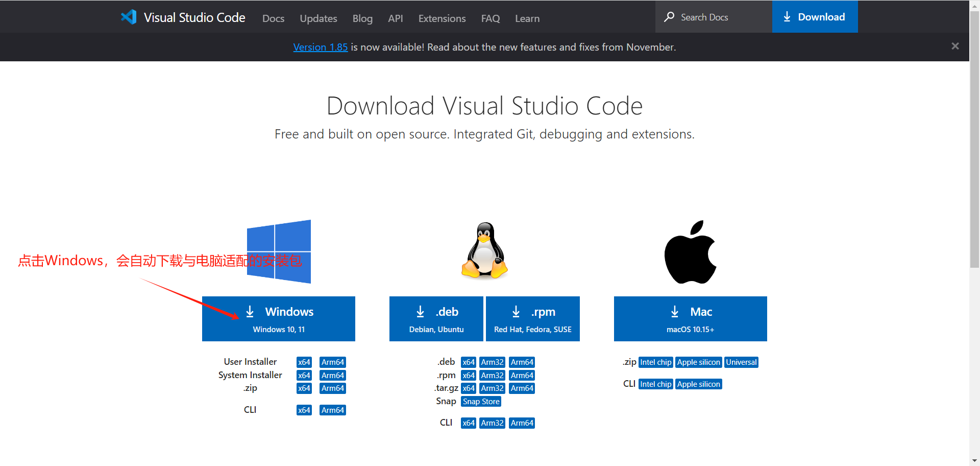Viewport: 980px width, 466px height.
Task: Download Linux CLI Arm64
Action: coord(522,423)
